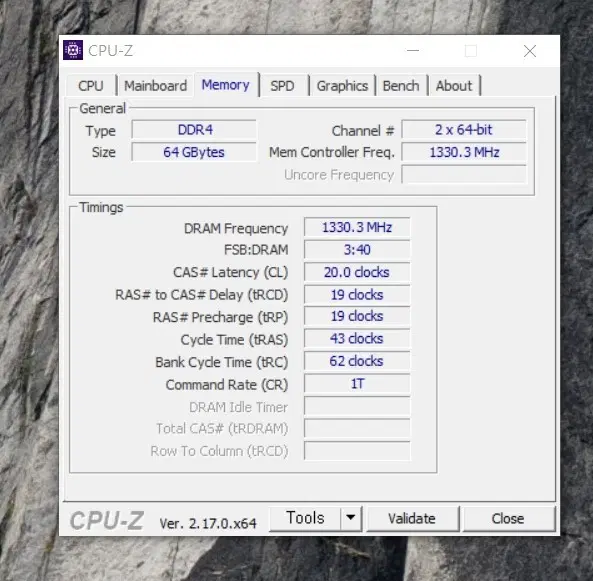Click the Channel # label

click(363, 131)
